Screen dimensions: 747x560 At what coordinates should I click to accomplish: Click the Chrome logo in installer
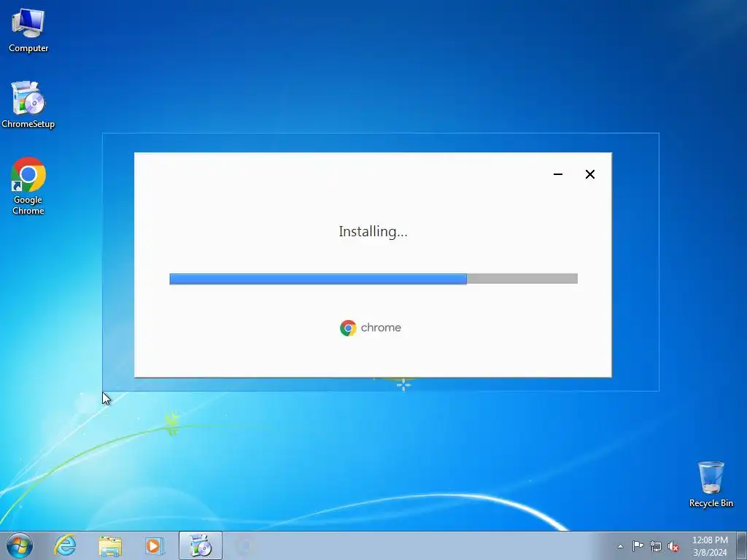click(x=348, y=328)
